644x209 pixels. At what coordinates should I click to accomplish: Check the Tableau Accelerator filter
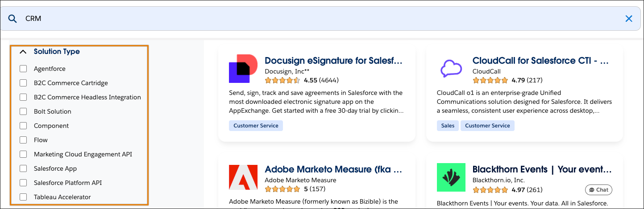coord(23,197)
